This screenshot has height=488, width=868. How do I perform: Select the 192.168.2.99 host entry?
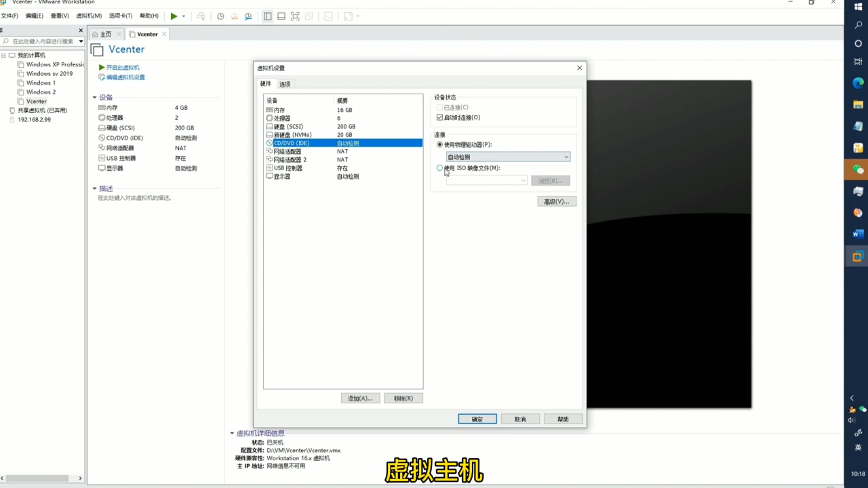pyautogui.click(x=30, y=119)
